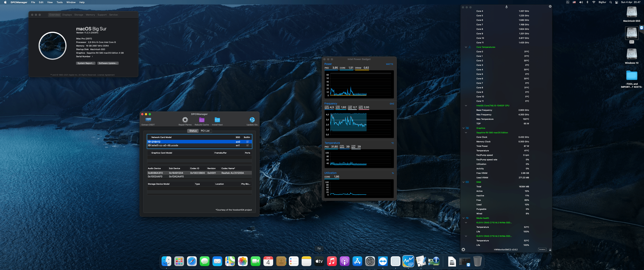This screenshot has width=644, height=270.
Task: Select the EFI desktop drive
Action: coord(631,33)
